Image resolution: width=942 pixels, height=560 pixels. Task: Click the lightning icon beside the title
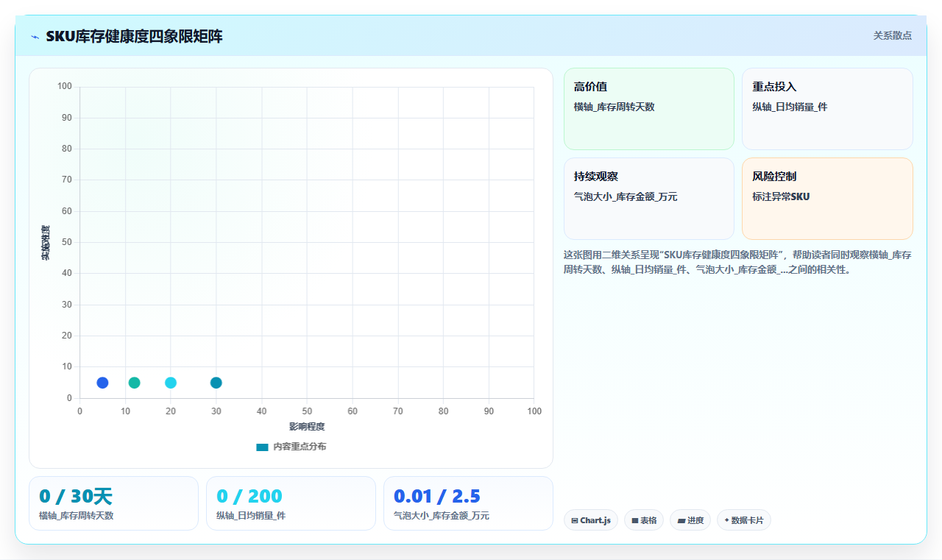click(x=35, y=37)
